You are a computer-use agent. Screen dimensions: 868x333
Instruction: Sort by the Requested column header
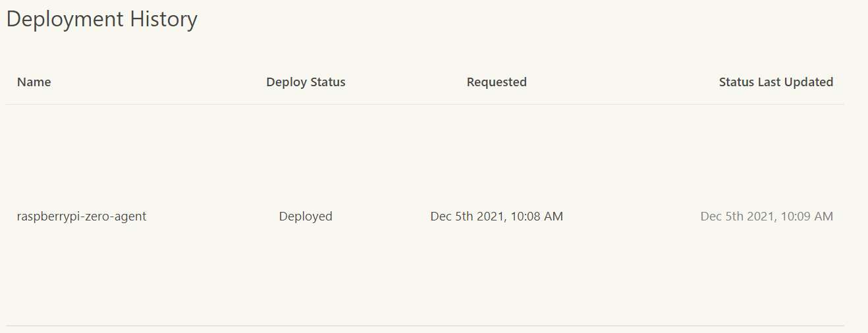(497, 82)
